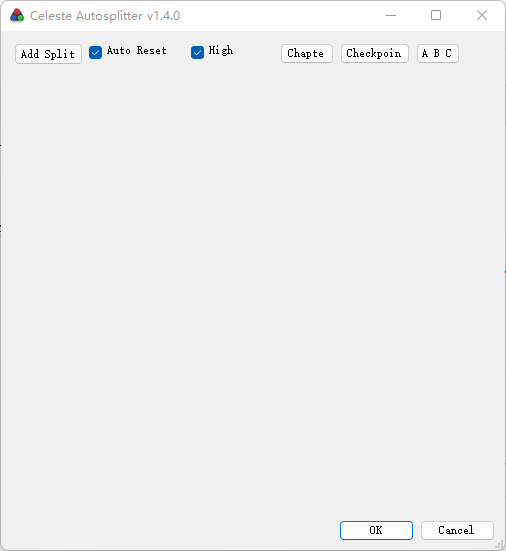
Task: Click the Auto Reset label text
Action: 137,51
